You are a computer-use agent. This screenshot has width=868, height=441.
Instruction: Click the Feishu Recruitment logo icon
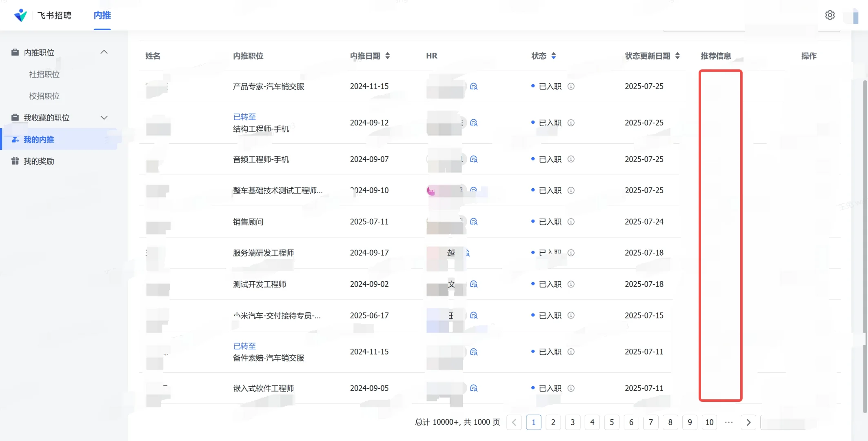coord(20,15)
